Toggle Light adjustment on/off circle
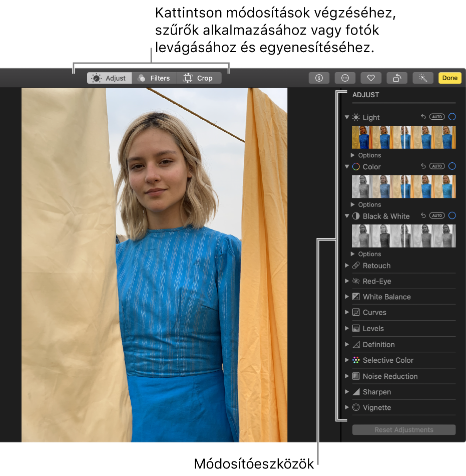Image resolution: width=466 pixels, height=476 pixels. click(x=452, y=117)
